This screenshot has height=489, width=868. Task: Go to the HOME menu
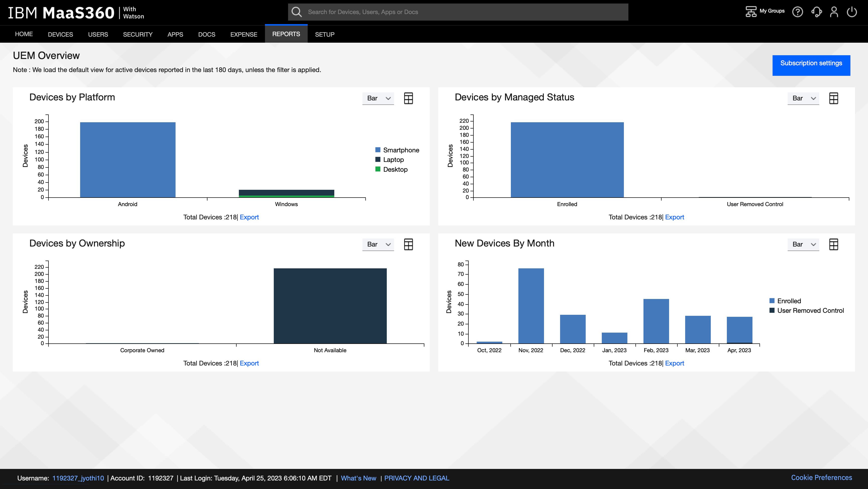coord(24,34)
